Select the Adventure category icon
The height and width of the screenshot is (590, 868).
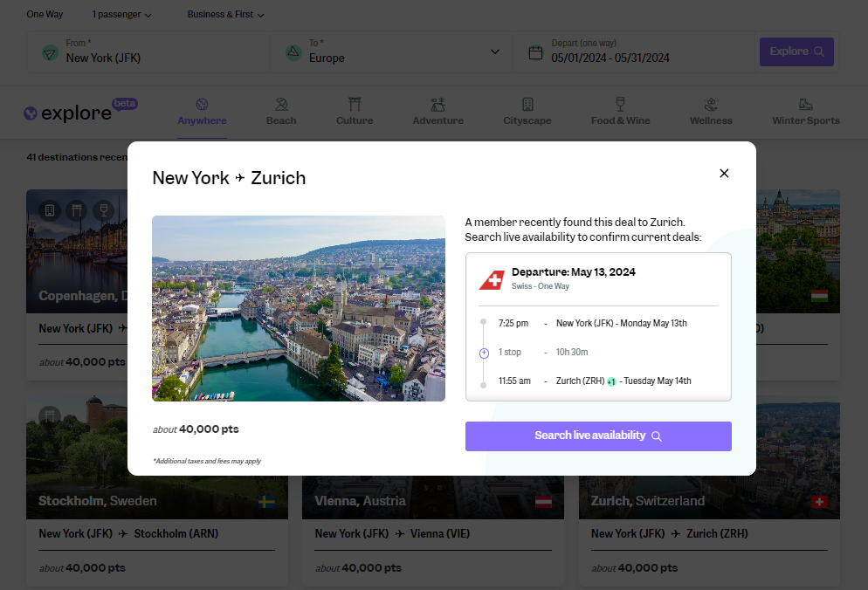tap(437, 102)
